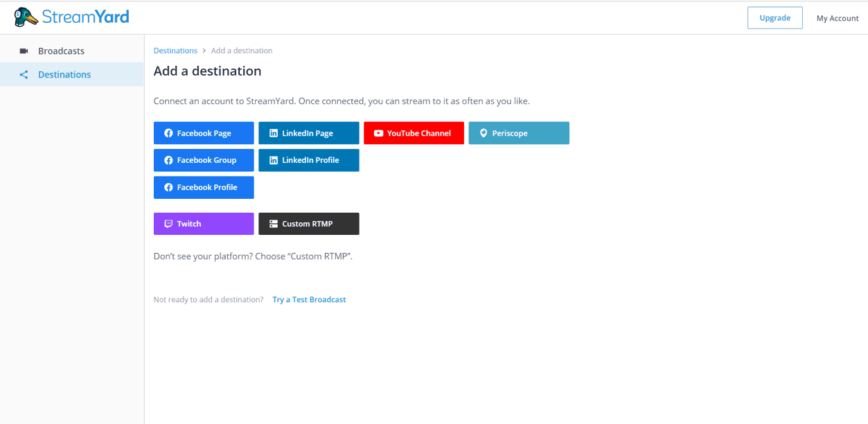Click the "Connect an account to StreamYard" description

(x=342, y=101)
